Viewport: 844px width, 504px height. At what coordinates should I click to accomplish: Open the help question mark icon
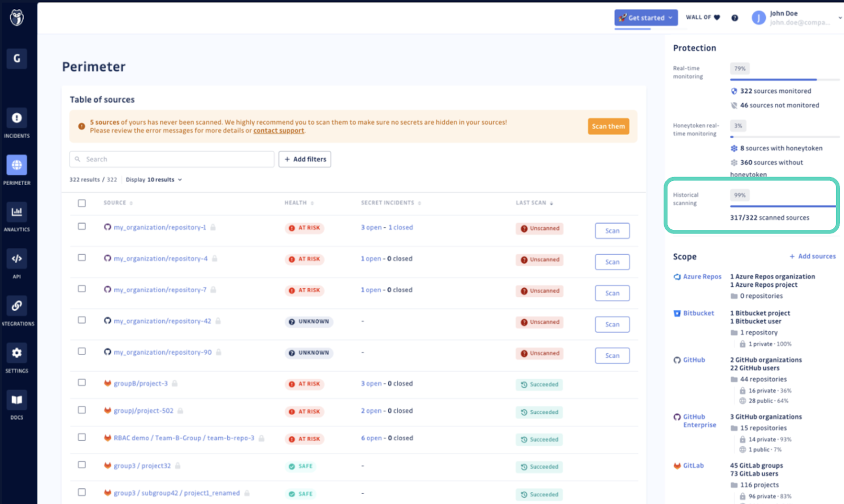point(735,17)
